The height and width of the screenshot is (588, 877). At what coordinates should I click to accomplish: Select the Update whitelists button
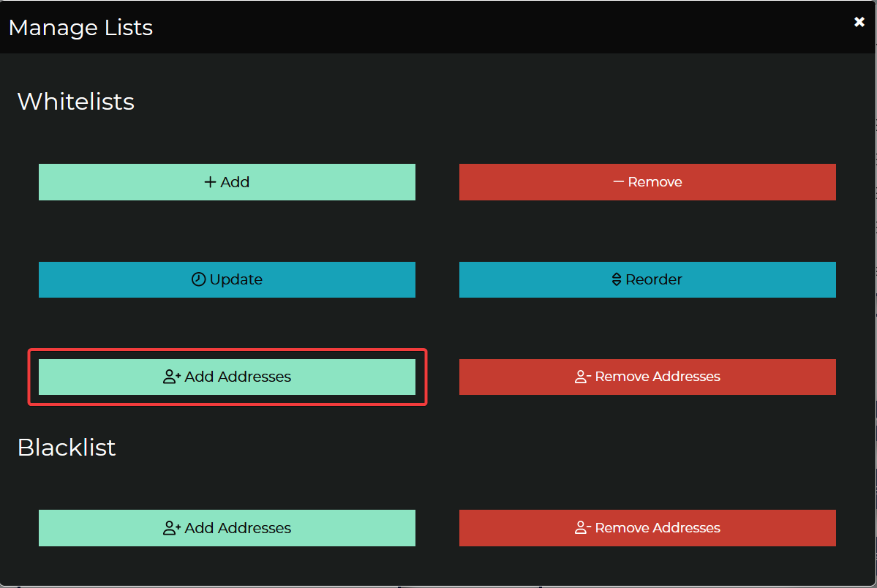pos(227,279)
